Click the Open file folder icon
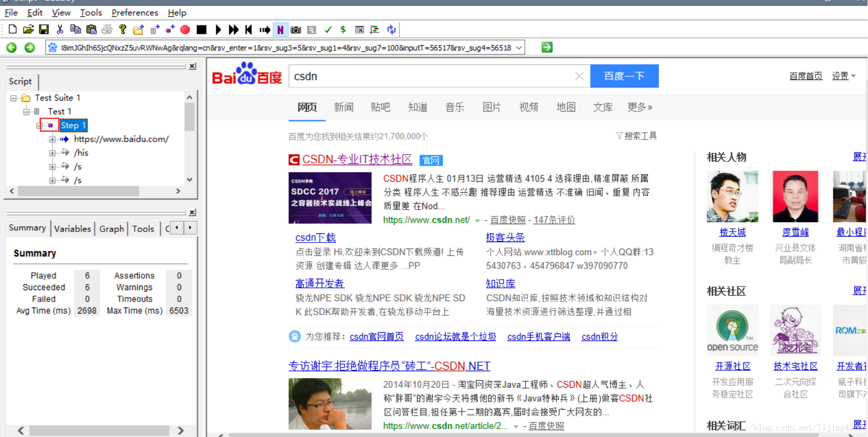Image resolution: width=868 pixels, height=437 pixels. click(x=28, y=30)
